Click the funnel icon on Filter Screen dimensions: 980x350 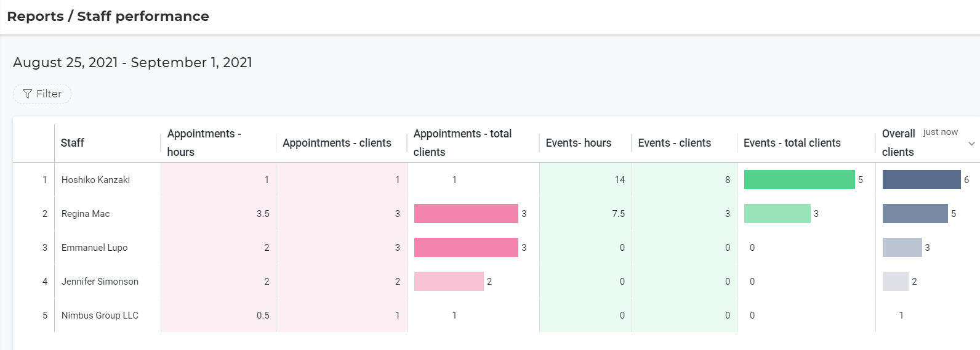pos(27,94)
